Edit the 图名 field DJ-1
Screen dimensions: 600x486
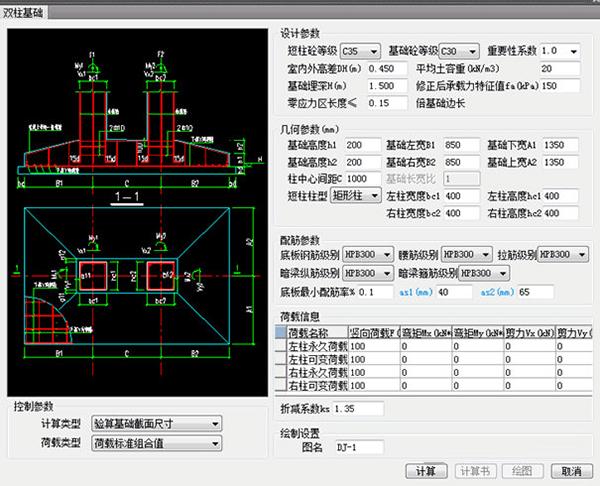359,447
